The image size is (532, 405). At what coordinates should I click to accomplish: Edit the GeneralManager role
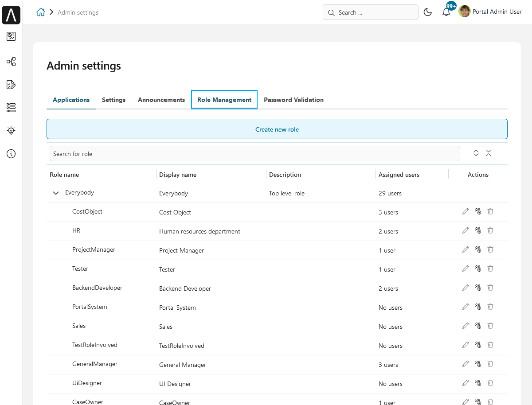click(465, 364)
